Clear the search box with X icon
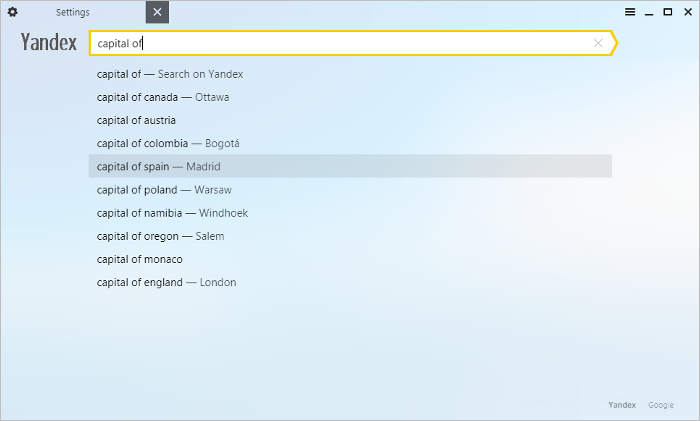 point(598,43)
